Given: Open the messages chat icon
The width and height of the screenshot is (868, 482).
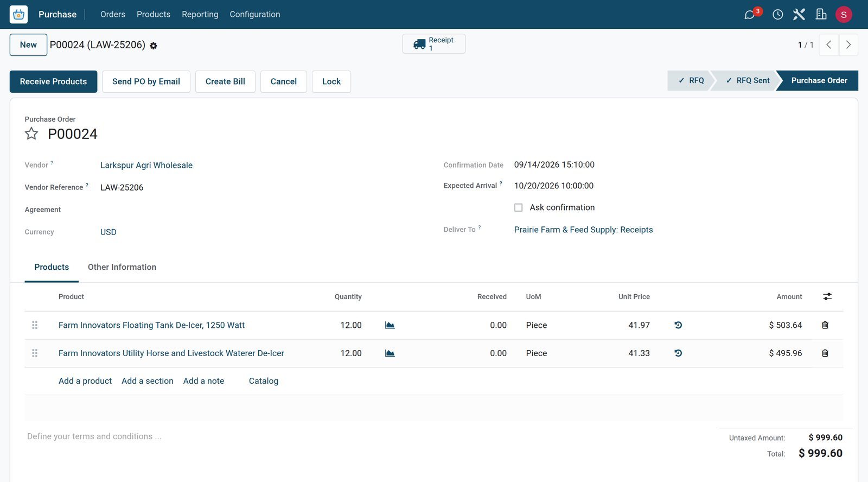Looking at the screenshot, I should coord(750,15).
